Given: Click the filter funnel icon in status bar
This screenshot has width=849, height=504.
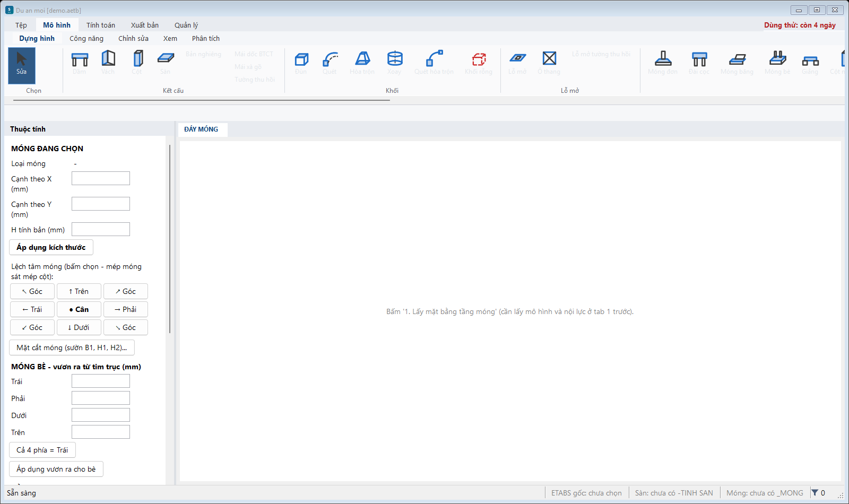Looking at the screenshot, I should (815, 493).
